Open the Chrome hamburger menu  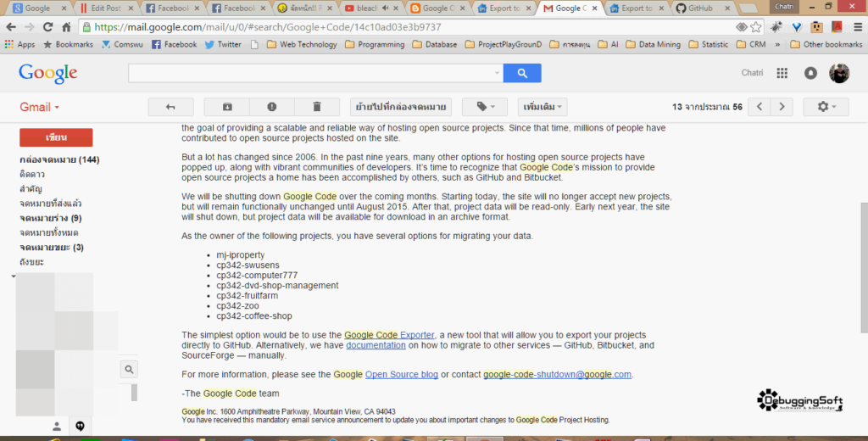[x=858, y=26]
